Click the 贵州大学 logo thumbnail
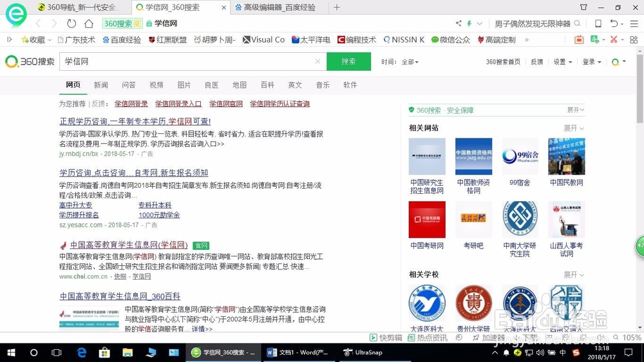Image resolution: width=644 pixels, height=362 pixels. [473, 303]
